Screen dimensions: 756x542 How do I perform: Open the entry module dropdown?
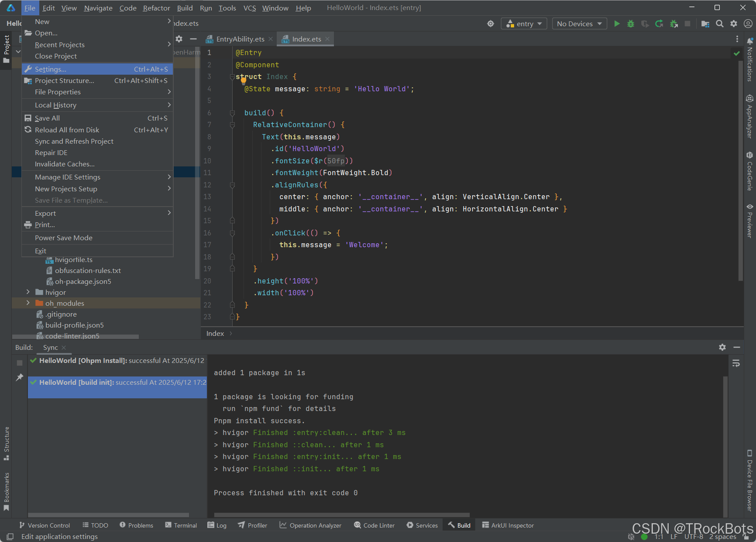pos(524,24)
